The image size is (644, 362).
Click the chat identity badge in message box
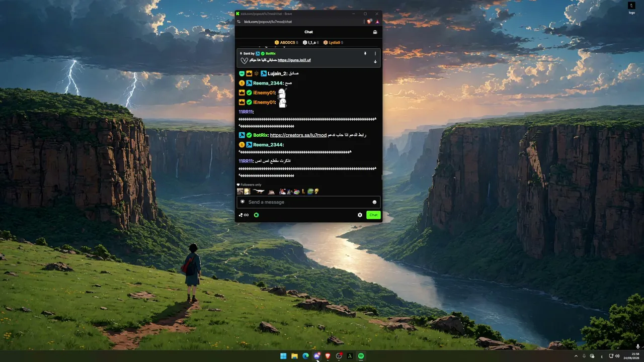tap(243, 202)
